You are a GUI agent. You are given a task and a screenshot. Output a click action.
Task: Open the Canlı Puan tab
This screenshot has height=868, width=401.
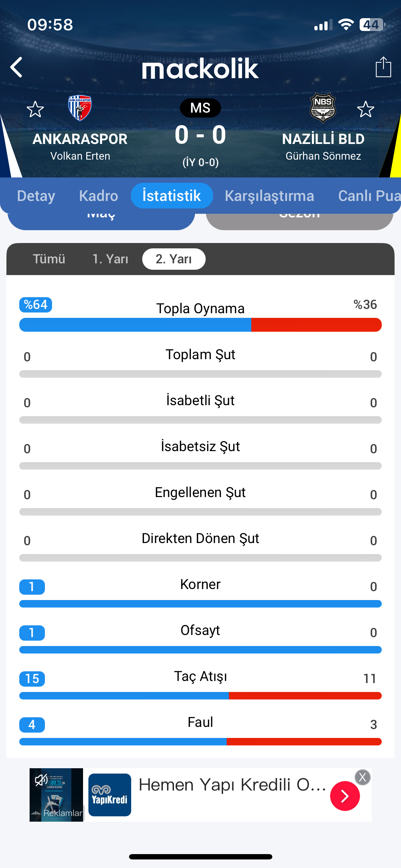click(x=369, y=196)
